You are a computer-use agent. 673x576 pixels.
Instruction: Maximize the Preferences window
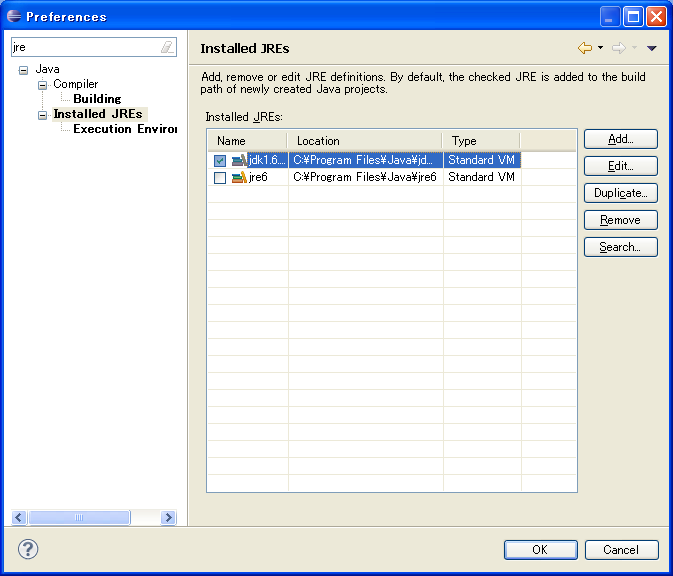633,17
